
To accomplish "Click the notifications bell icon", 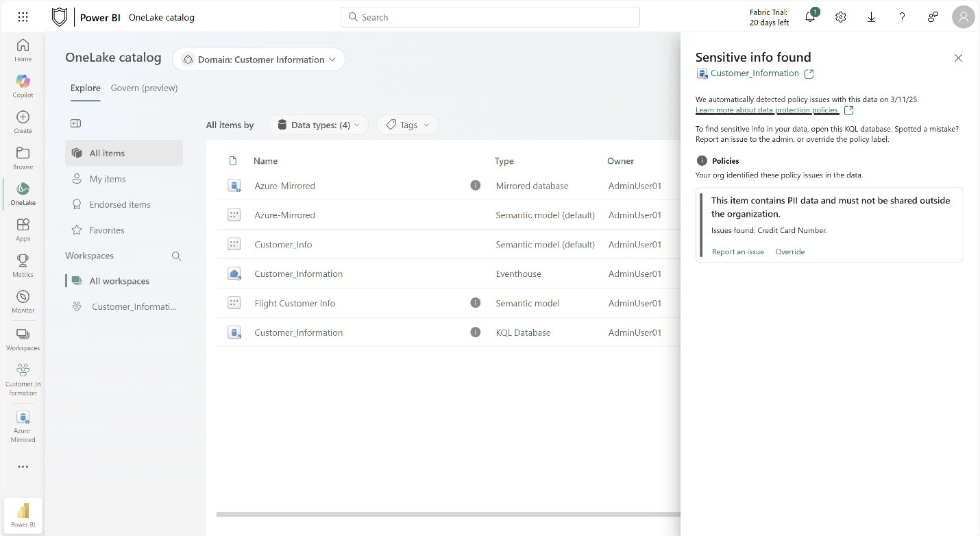I will tap(810, 17).
